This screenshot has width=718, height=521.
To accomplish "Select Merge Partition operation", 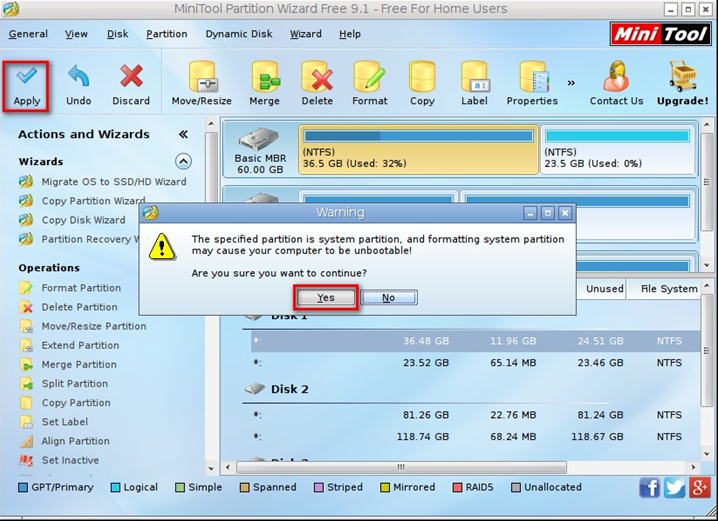I will tap(79, 365).
